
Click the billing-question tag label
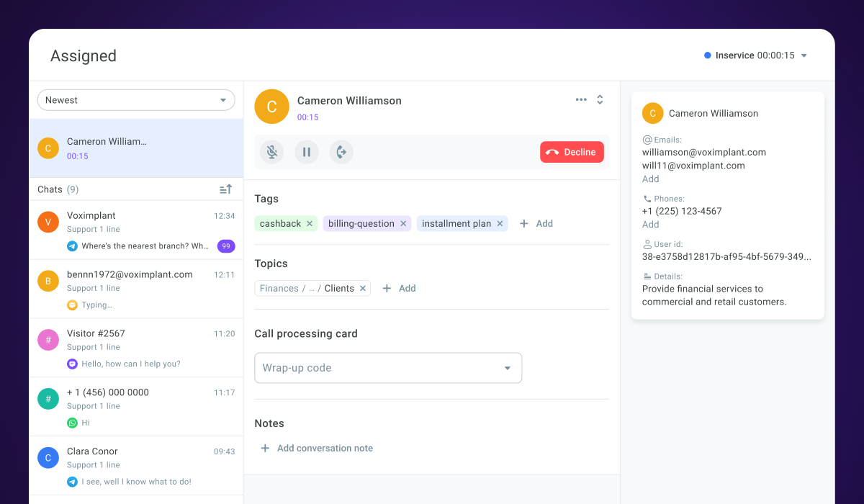361,224
